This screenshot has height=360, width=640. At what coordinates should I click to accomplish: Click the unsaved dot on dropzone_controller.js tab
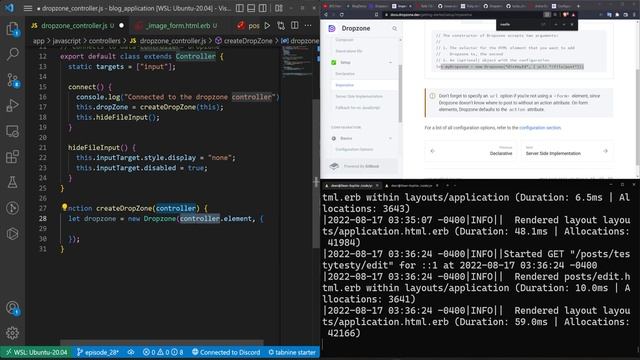(x=121, y=25)
